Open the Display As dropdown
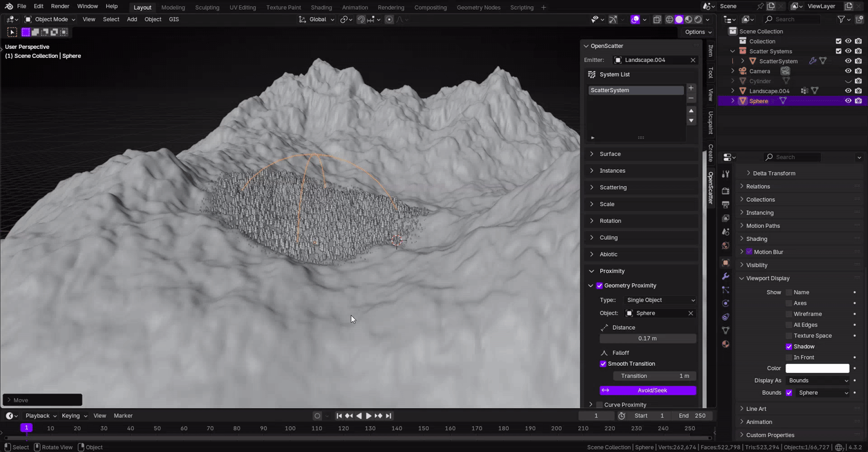The height and width of the screenshot is (452, 868). (x=817, y=381)
